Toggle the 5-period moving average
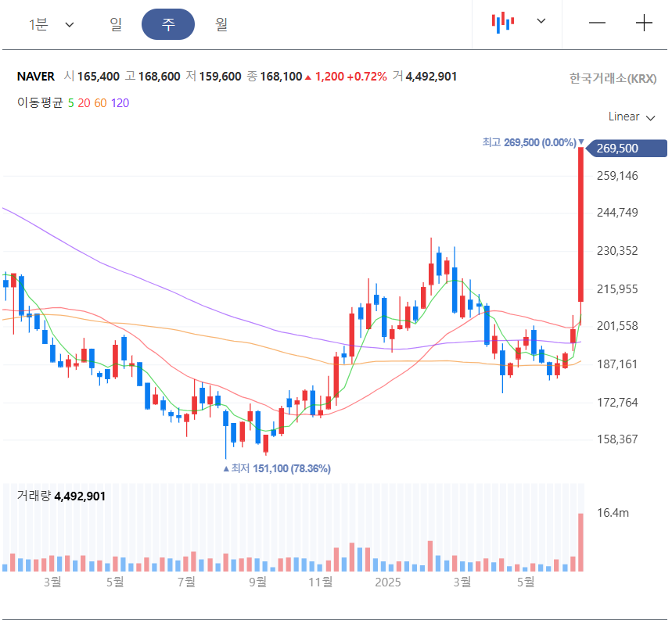The width and height of the screenshot is (672, 620). (70, 103)
